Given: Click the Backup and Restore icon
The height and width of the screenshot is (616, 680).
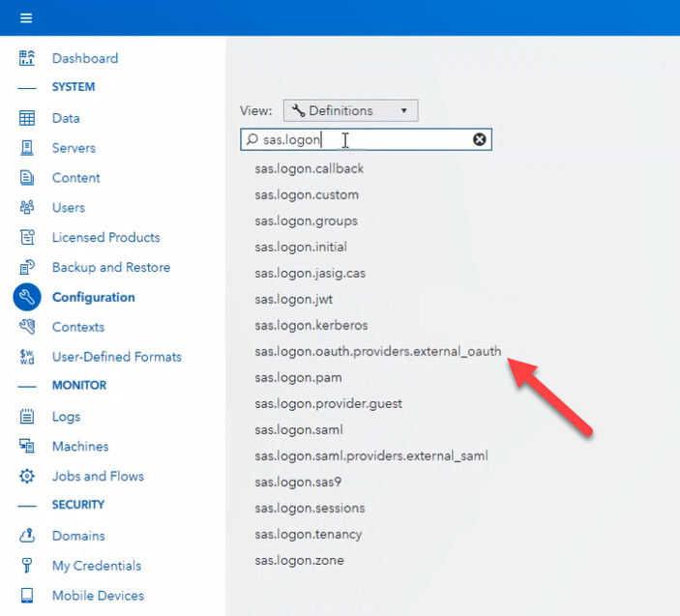Looking at the screenshot, I should [27, 267].
